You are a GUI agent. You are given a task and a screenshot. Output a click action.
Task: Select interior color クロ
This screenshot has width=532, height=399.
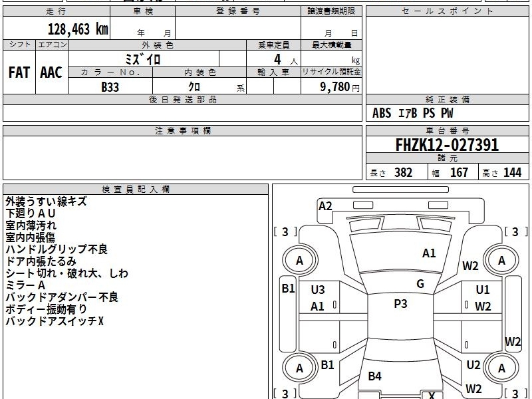pyautogui.click(x=194, y=86)
